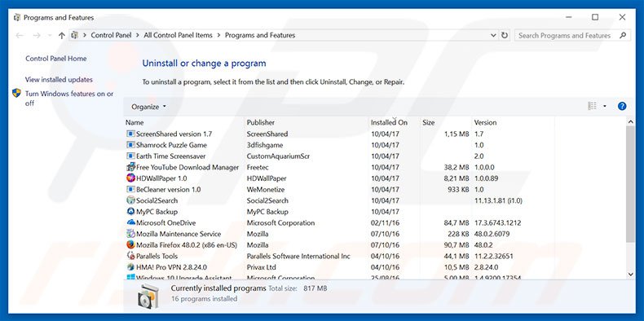Select the Earth Time Screensaver entry
644x321 pixels.
(171, 156)
